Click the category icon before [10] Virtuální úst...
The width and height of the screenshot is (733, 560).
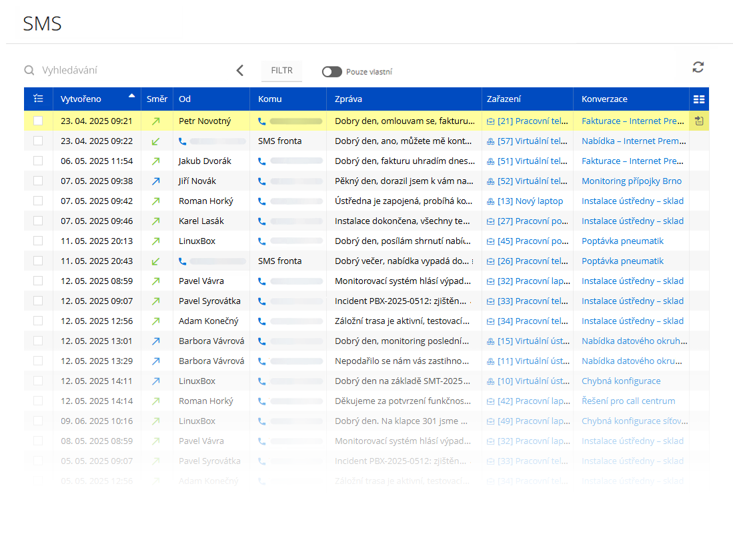coord(490,381)
